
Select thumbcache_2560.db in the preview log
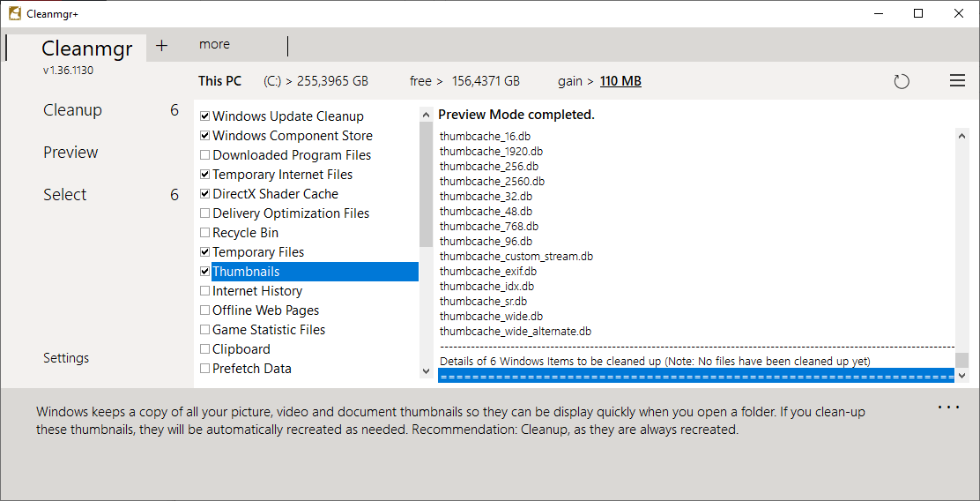click(492, 181)
